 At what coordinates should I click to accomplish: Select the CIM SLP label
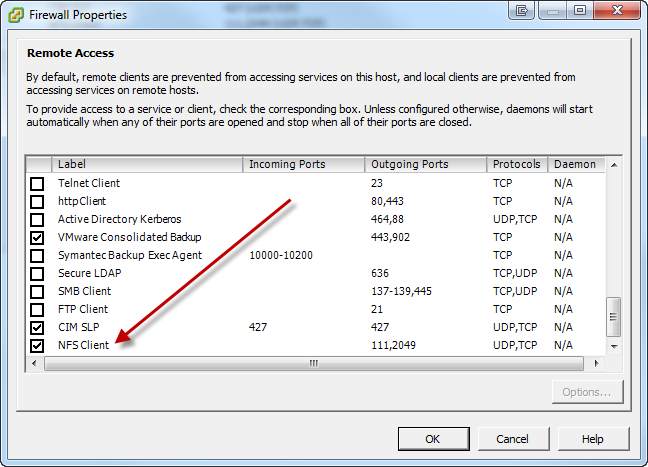click(x=79, y=327)
